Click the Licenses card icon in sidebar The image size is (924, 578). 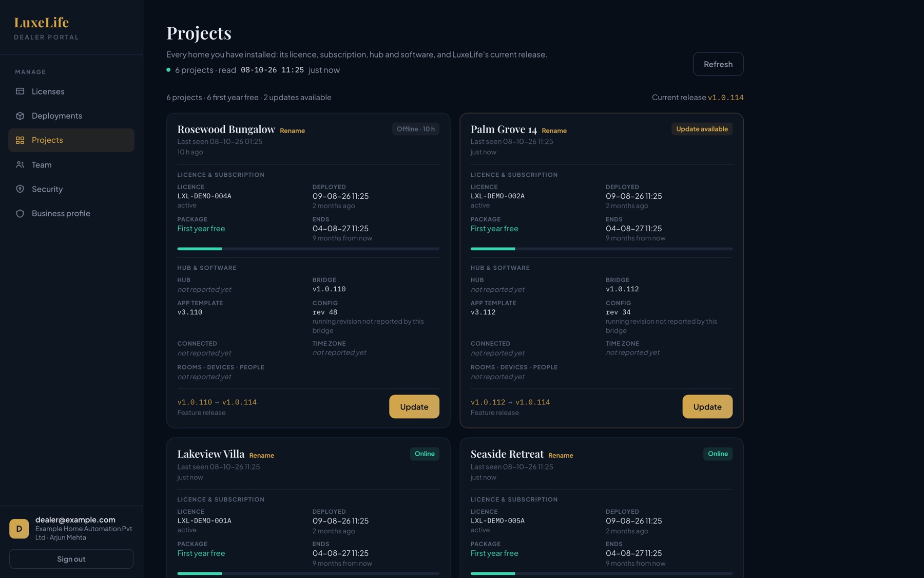[x=20, y=91]
